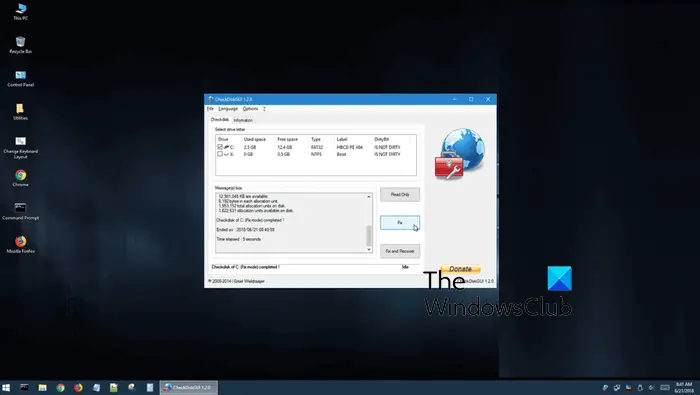Open the Options menu
The image size is (700, 395).
[x=250, y=109]
